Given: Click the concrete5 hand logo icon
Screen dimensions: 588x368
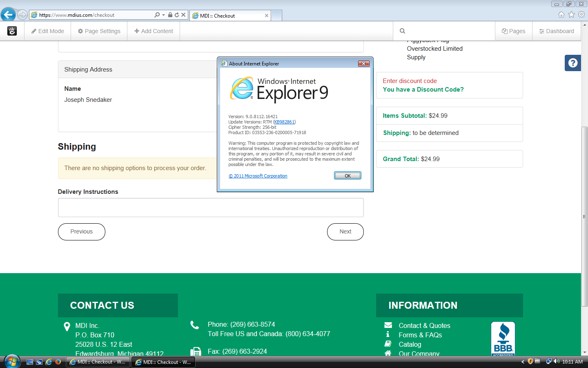Looking at the screenshot, I should (12, 31).
